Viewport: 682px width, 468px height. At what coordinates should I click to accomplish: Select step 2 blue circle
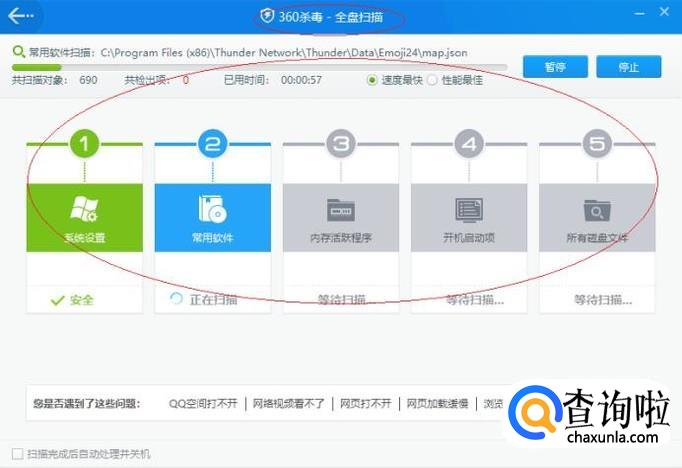click(x=213, y=144)
